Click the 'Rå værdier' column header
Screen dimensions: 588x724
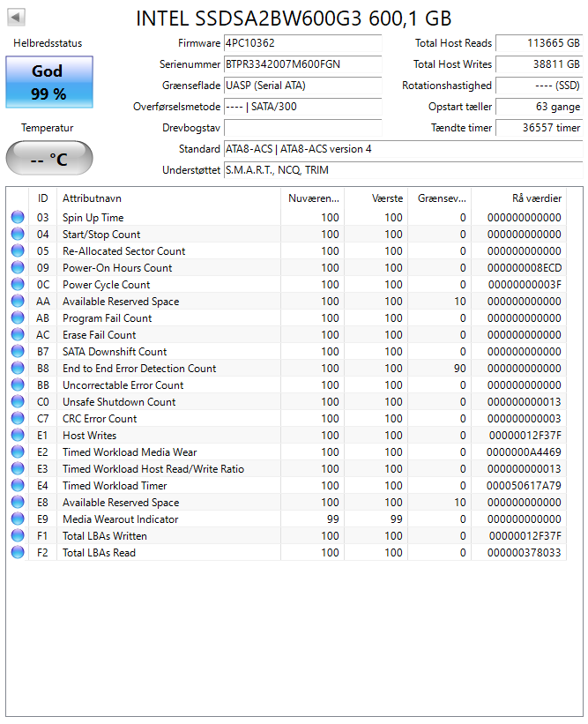tap(518, 198)
